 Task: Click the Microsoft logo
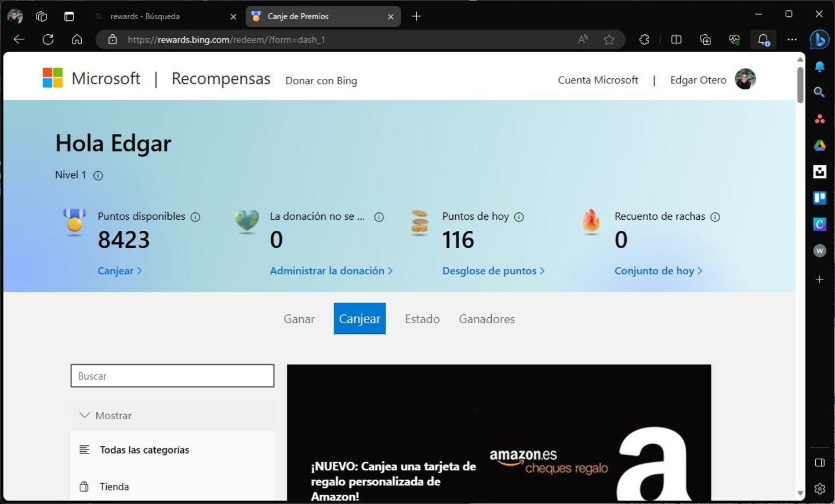coord(92,78)
